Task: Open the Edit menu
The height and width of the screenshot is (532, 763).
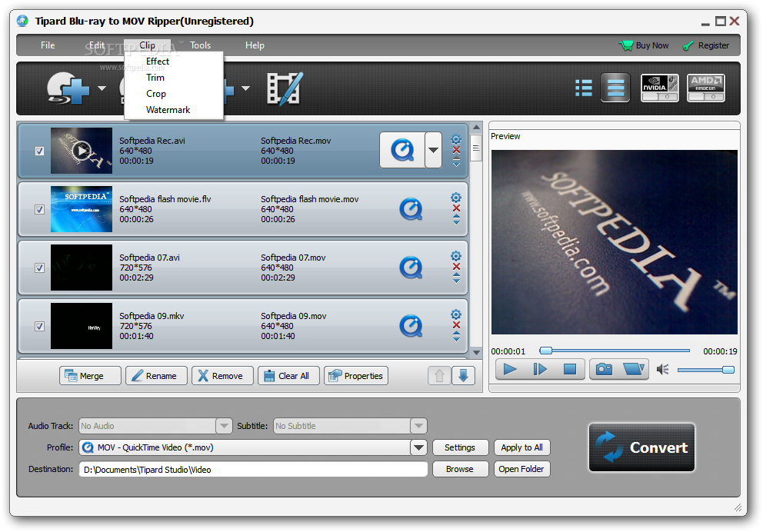Action: pyautogui.click(x=96, y=45)
